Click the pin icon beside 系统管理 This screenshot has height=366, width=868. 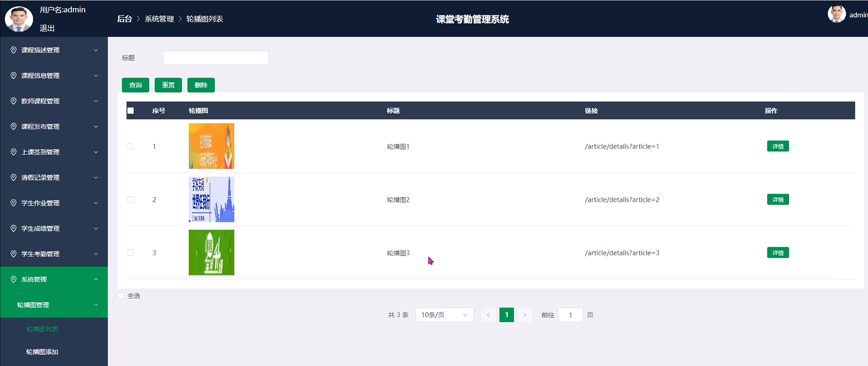pos(14,279)
